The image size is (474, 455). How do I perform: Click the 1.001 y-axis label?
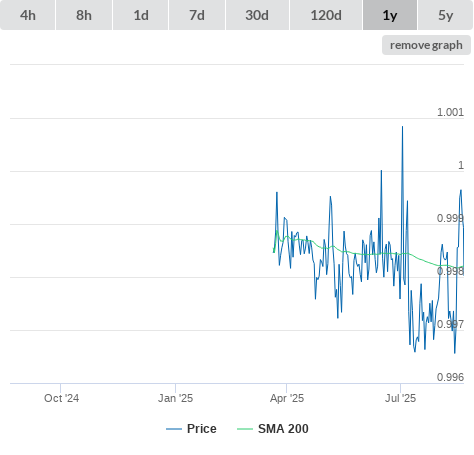450,112
